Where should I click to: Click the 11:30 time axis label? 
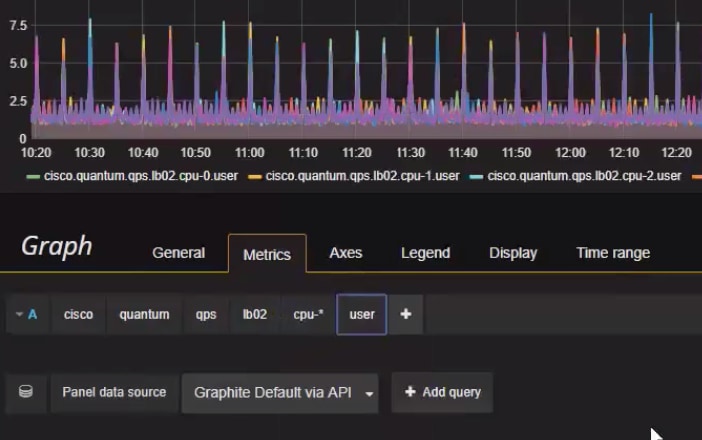411,153
